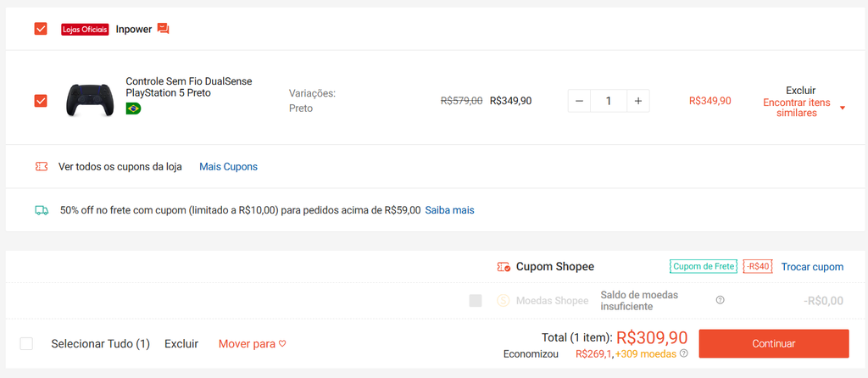The image size is (868, 378).
Task: Click the -R$0,00 coin discount value
Action: coord(823,301)
